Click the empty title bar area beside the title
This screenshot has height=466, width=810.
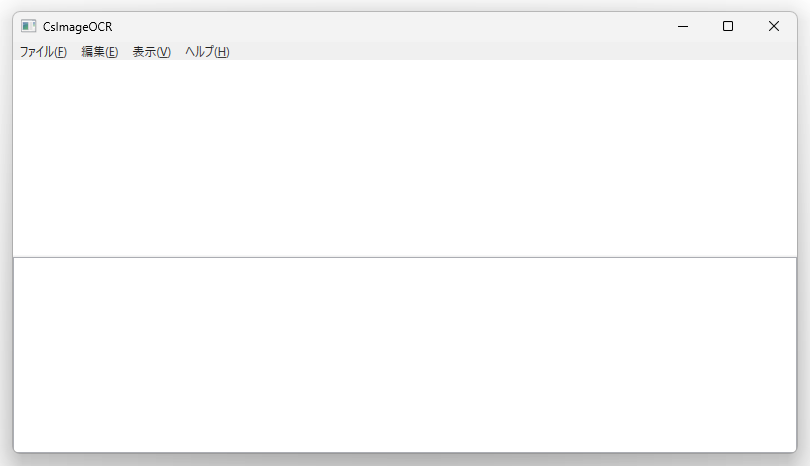tap(387, 26)
